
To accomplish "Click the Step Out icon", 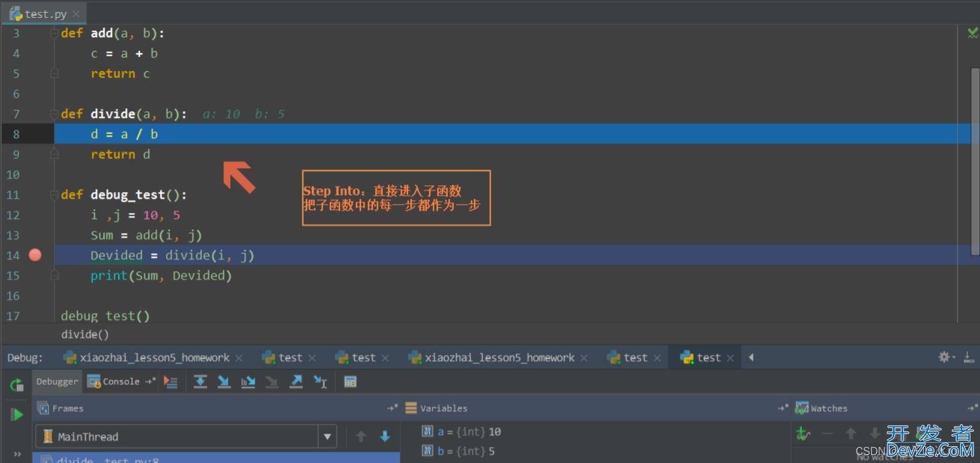I will click(296, 382).
